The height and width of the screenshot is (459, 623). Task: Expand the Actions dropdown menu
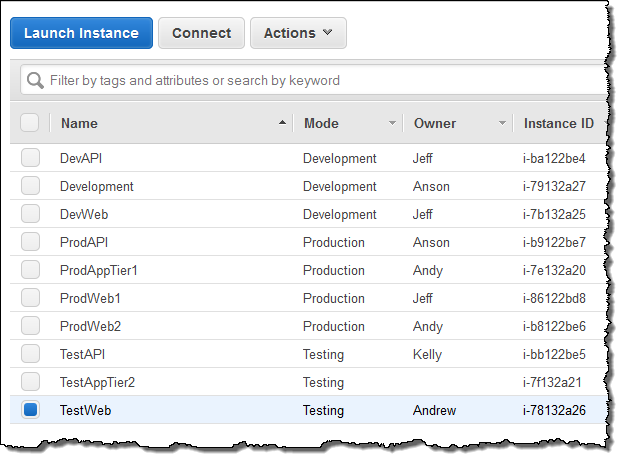(x=298, y=33)
